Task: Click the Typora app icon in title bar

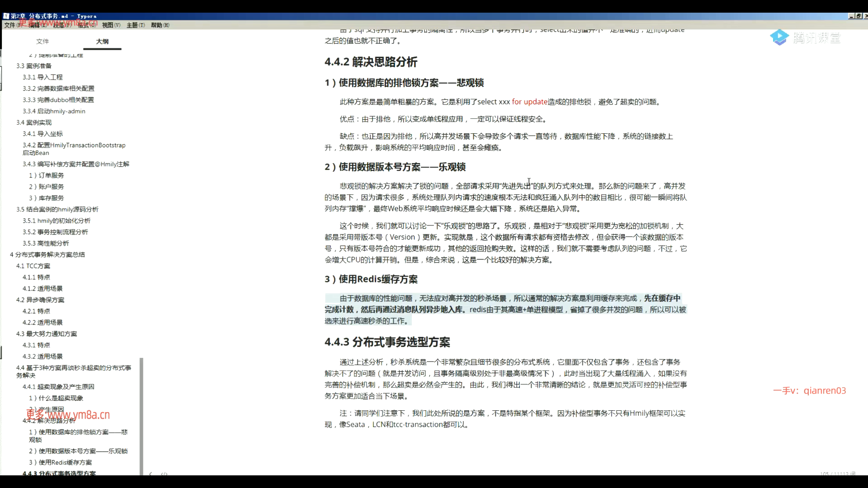Action: click(x=6, y=16)
